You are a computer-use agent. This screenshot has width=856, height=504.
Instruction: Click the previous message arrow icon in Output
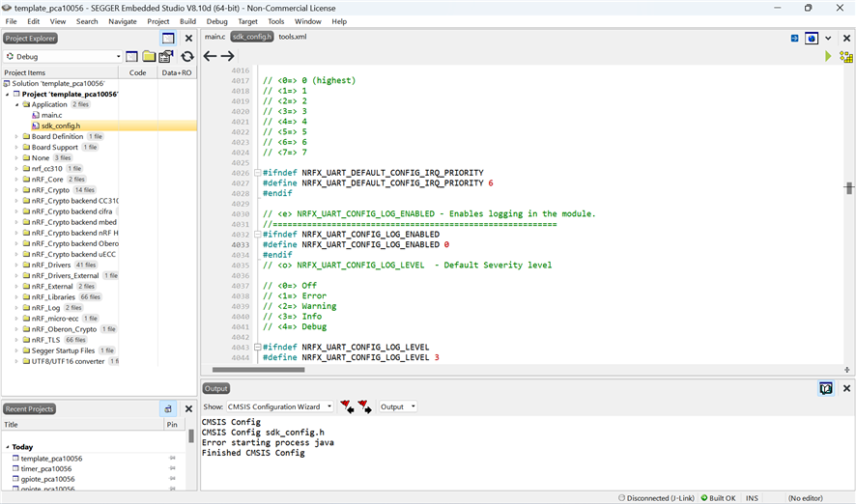346,406
